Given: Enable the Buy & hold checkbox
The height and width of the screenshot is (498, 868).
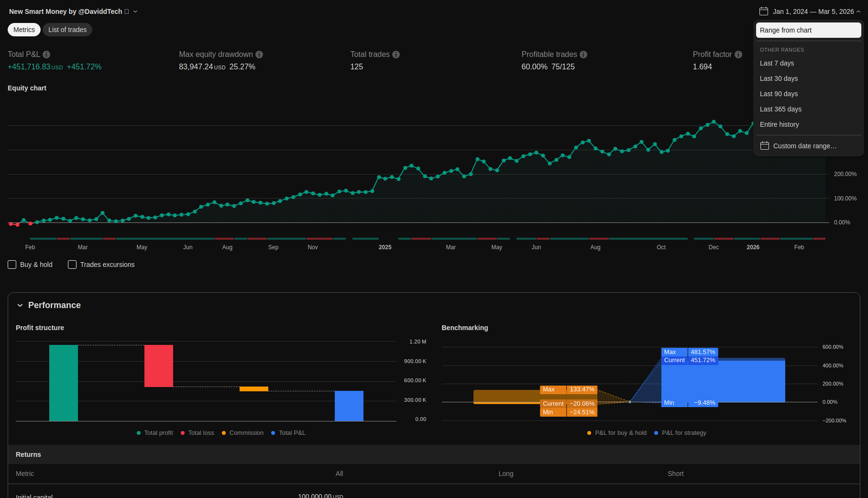Looking at the screenshot, I should tap(12, 265).
